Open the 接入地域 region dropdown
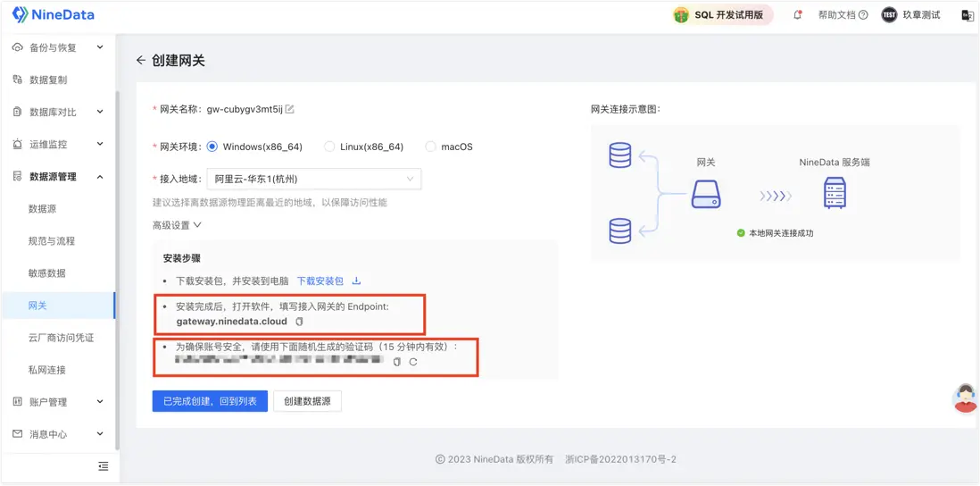 coord(314,179)
